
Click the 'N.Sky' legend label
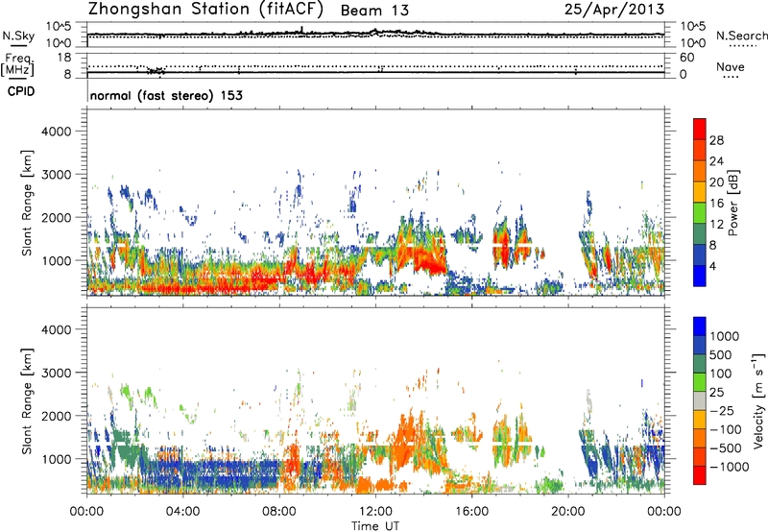pyautogui.click(x=18, y=36)
